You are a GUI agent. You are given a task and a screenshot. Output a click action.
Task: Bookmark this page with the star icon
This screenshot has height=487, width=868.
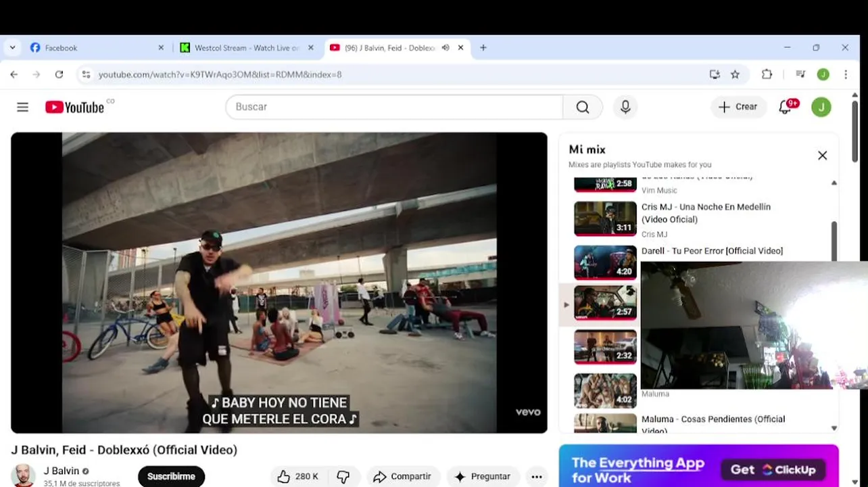[735, 74]
